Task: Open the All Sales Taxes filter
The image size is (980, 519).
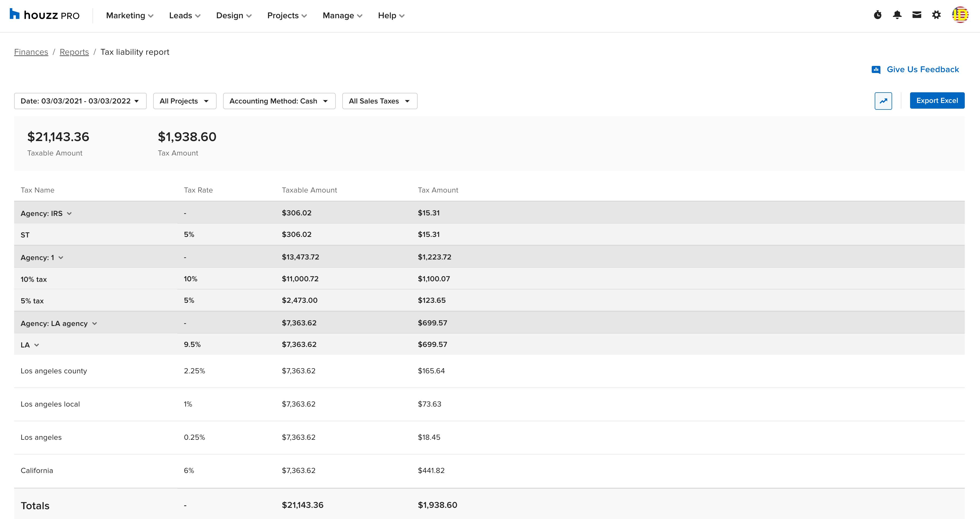Action: [379, 101]
